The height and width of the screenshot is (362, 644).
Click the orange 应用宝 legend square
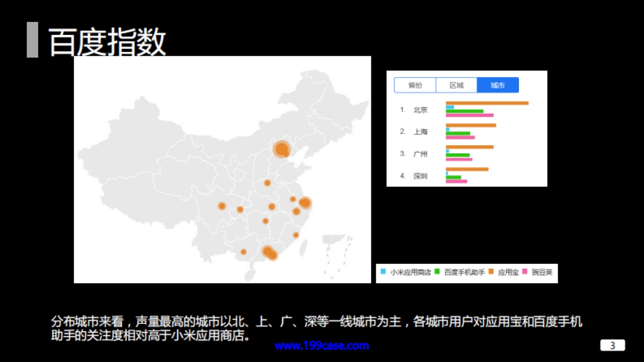click(491, 272)
